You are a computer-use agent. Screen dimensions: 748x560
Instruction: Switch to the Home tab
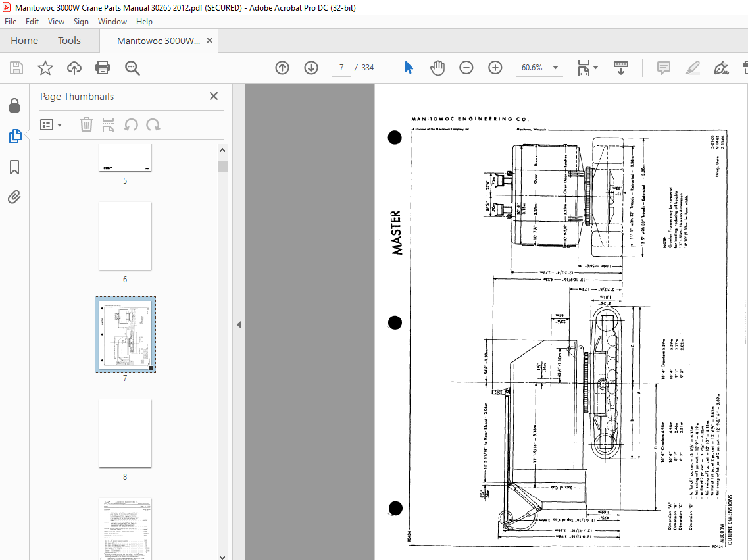click(24, 41)
